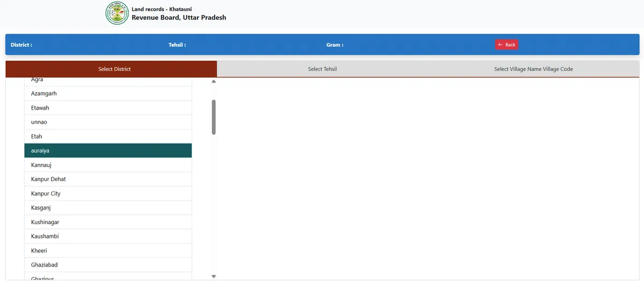
Task: Click the Revenue Board circular logo
Action: point(117,13)
